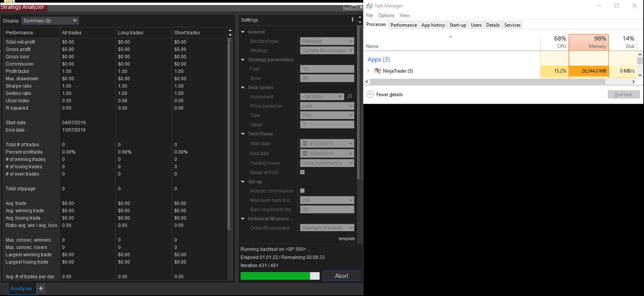Sort processes by the CPU column
644x296 pixels.
click(555, 42)
